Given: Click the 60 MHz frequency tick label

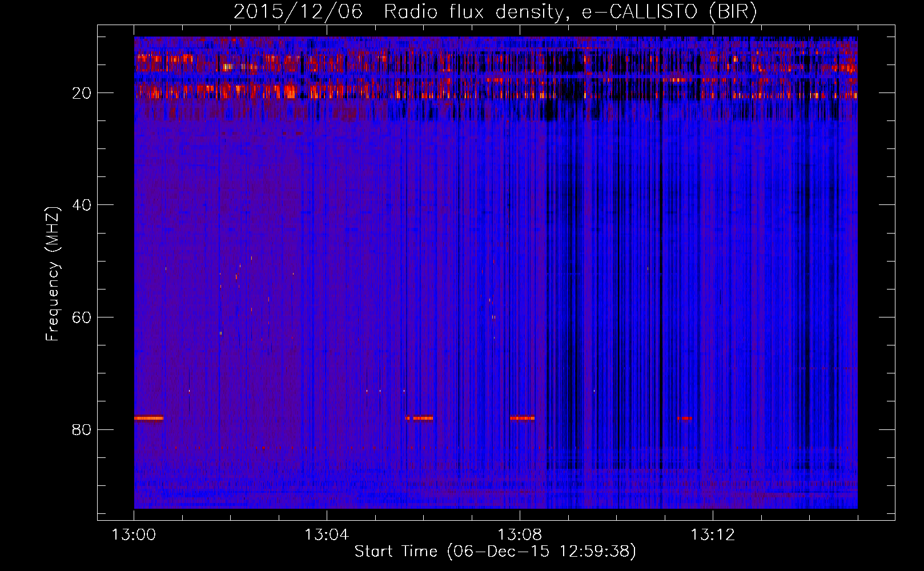Looking at the screenshot, I should [82, 317].
